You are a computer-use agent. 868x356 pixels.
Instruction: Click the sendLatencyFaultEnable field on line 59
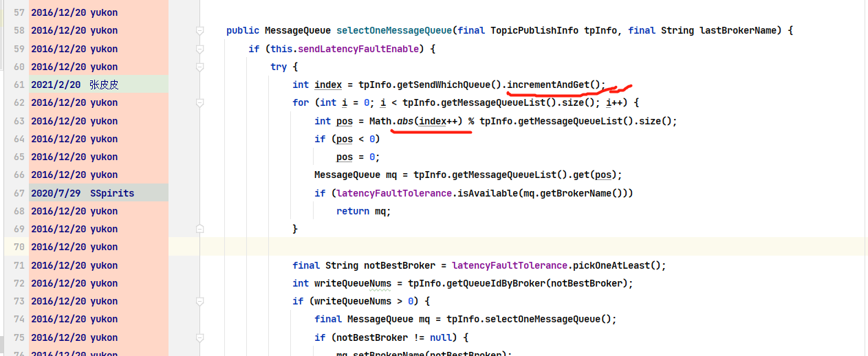tap(358, 49)
